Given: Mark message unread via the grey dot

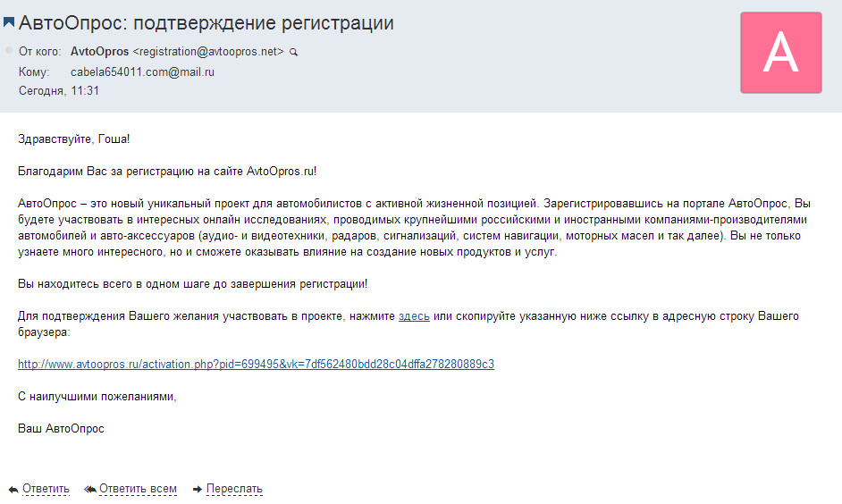Looking at the screenshot, I should pyautogui.click(x=9, y=50).
